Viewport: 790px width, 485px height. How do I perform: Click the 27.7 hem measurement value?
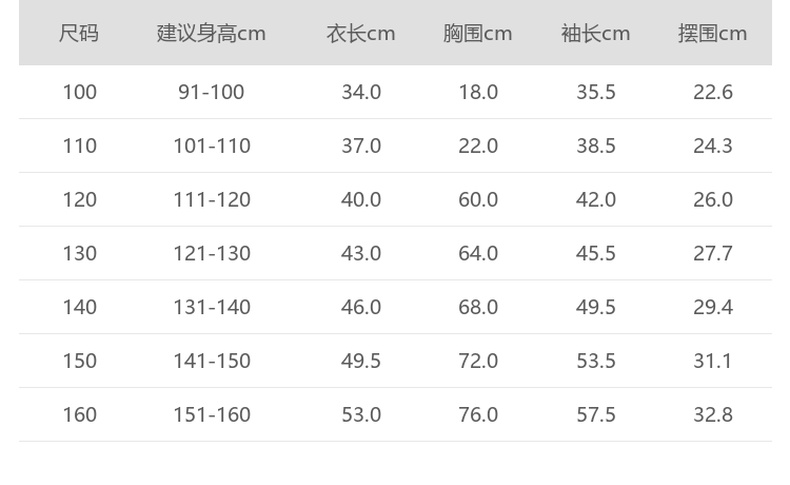click(x=712, y=254)
